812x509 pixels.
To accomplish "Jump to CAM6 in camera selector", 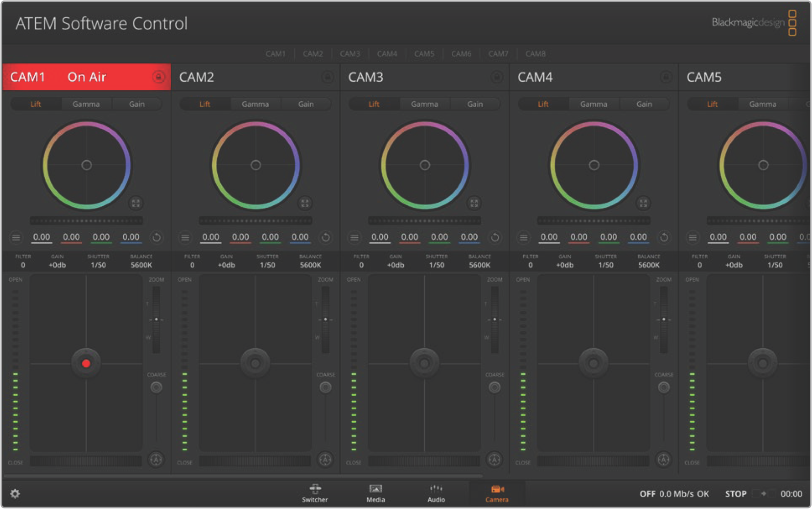I will (461, 54).
